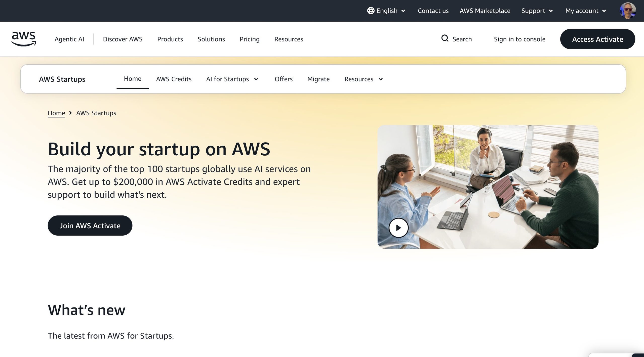
Task: Click the Contact us link
Action: pyautogui.click(x=433, y=11)
